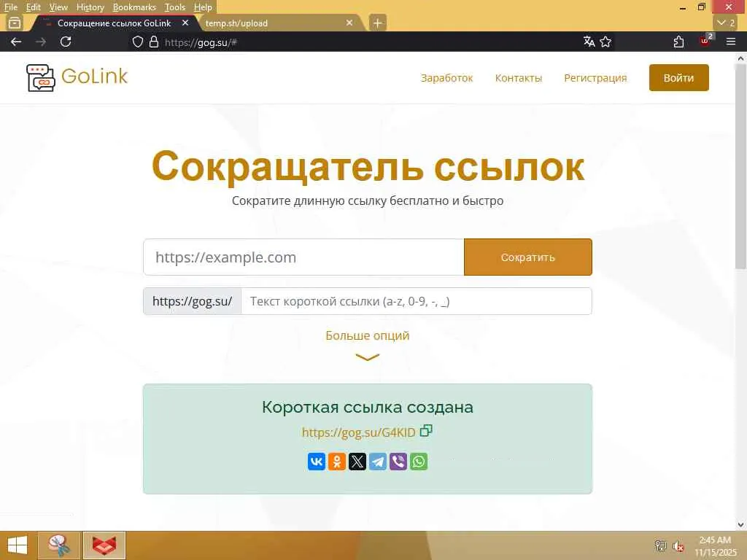
Task: Click the red fox browser taskbar icon
Action: (x=104, y=545)
